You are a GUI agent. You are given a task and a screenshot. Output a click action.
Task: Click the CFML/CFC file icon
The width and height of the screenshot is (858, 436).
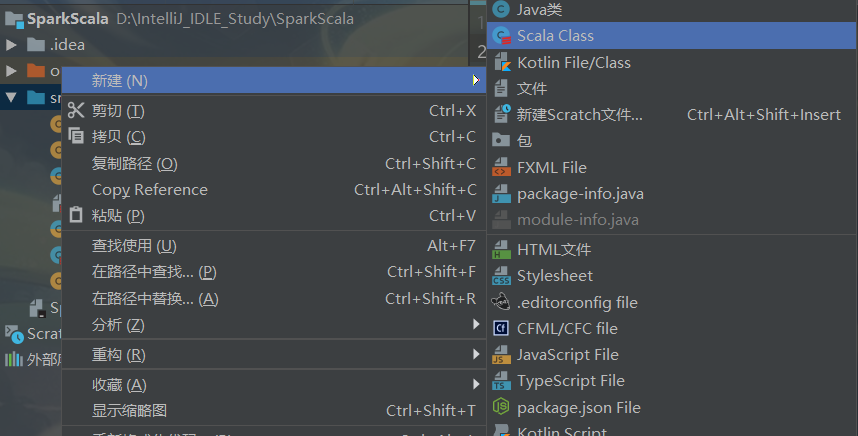(501, 328)
